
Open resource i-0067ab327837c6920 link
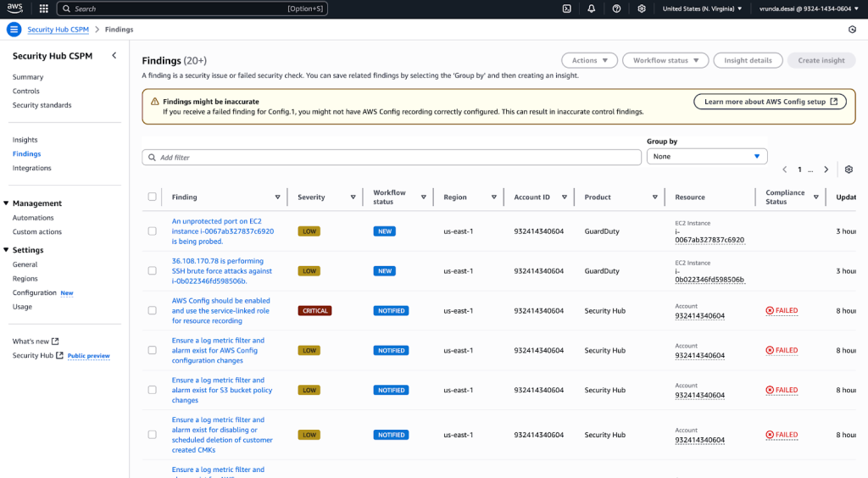[x=709, y=236]
